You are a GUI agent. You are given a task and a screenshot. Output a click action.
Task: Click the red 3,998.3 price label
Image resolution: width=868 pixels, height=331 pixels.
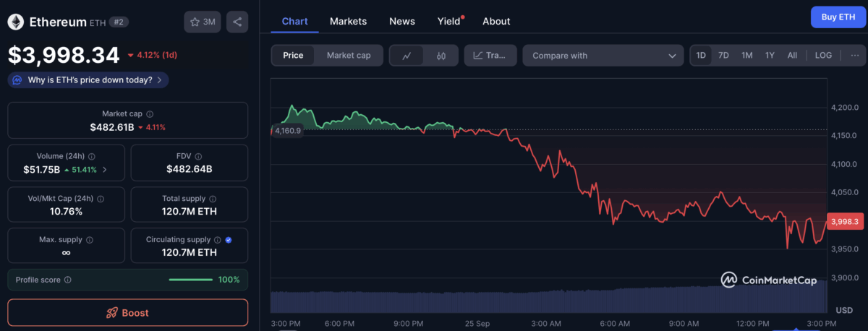(845, 221)
